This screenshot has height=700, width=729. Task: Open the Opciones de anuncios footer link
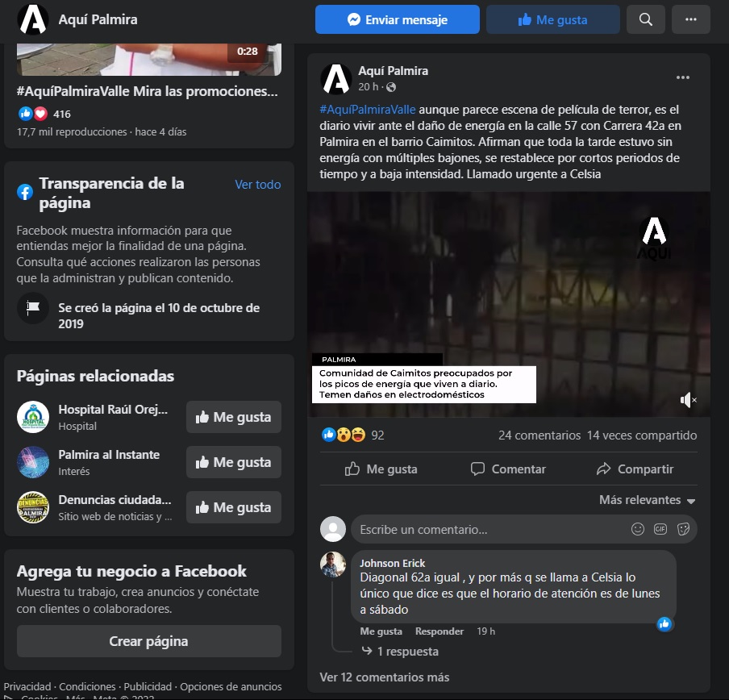coord(231,686)
